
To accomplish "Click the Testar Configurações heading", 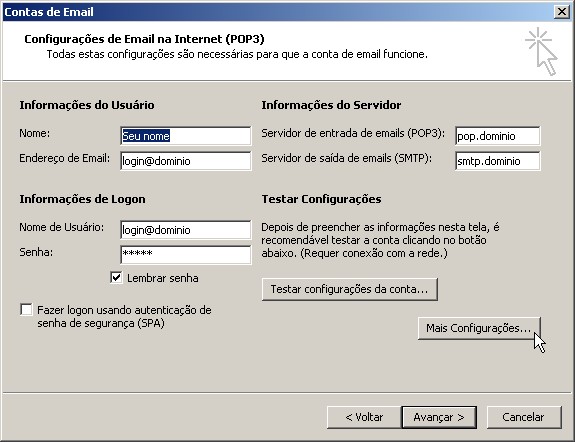I will point(321,199).
